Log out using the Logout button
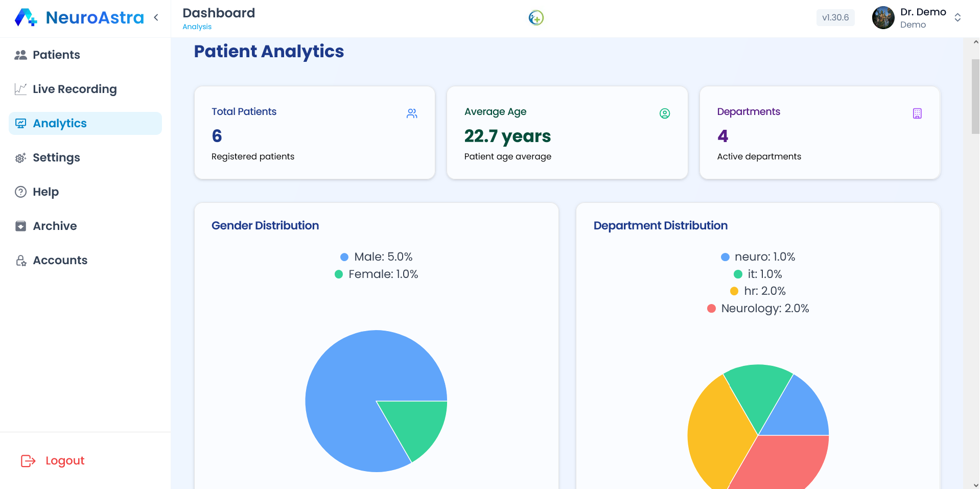This screenshot has height=489, width=980. tap(53, 461)
